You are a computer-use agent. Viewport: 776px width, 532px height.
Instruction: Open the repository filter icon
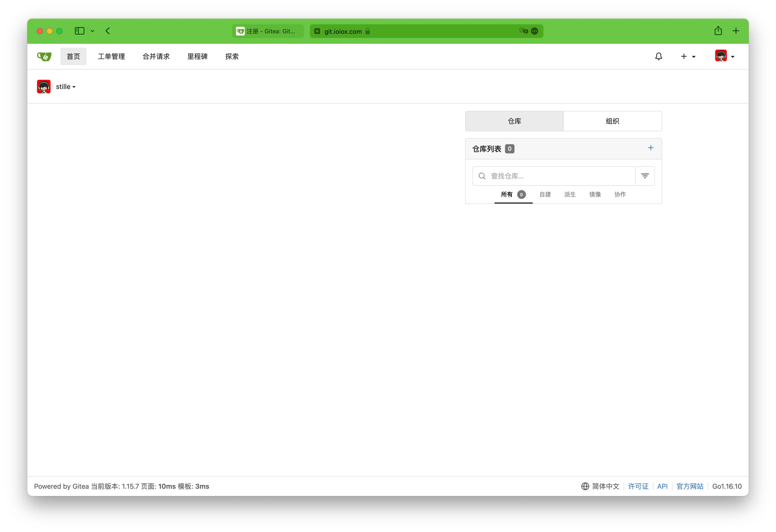pyautogui.click(x=645, y=176)
